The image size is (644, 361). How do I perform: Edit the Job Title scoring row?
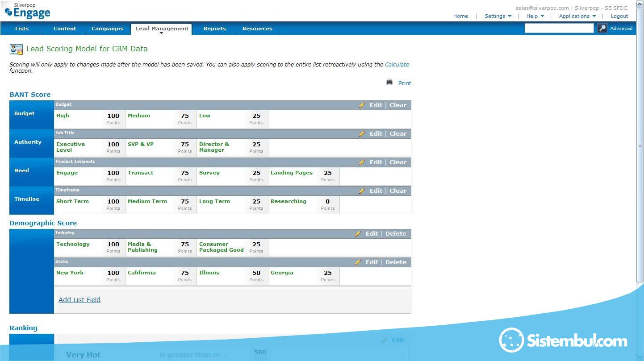coord(376,134)
